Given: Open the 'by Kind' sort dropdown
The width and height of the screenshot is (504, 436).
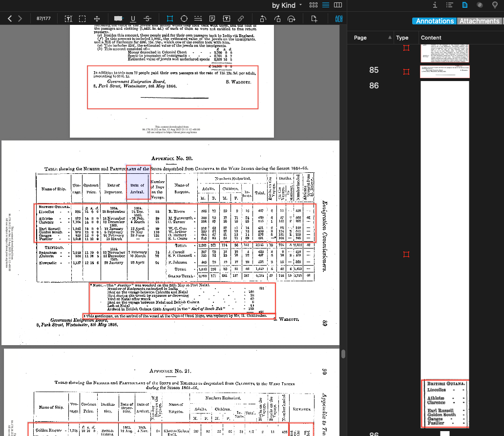Looking at the screenshot, I should click(287, 5).
